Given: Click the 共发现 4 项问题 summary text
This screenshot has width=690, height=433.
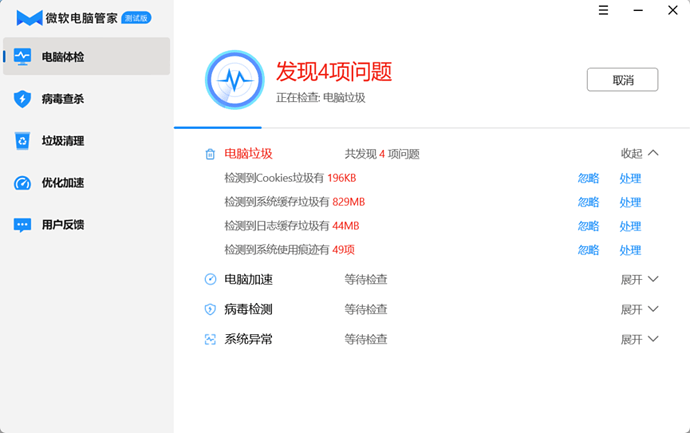Looking at the screenshot, I should click(382, 154).
